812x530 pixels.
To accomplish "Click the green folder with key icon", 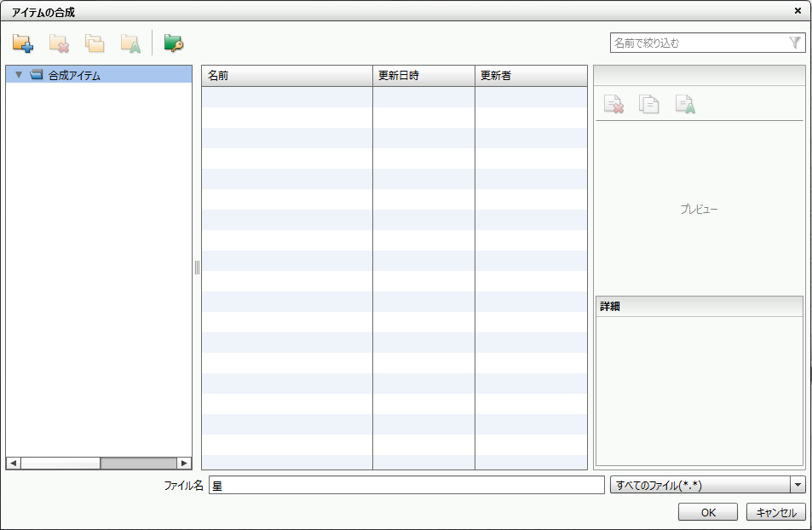I will [173, 42].
